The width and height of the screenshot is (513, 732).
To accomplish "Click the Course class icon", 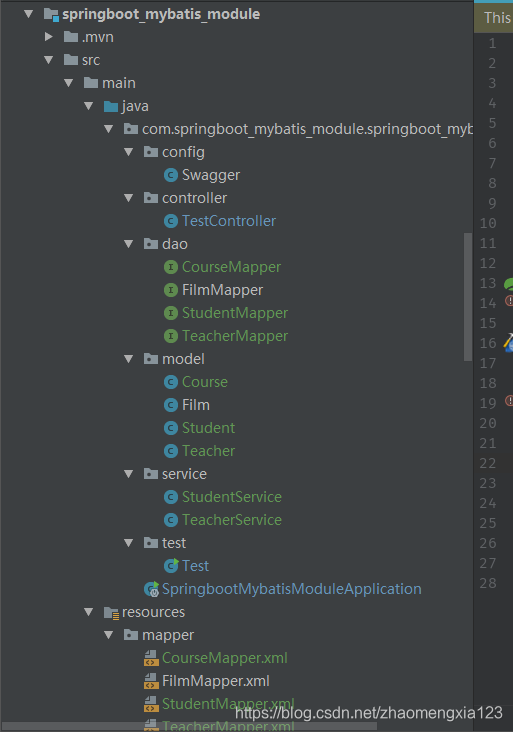I will coord(171,382).
